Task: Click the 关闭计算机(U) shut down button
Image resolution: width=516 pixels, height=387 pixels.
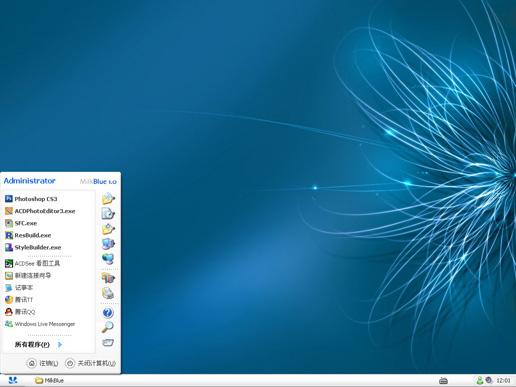Action: [90, 363]
